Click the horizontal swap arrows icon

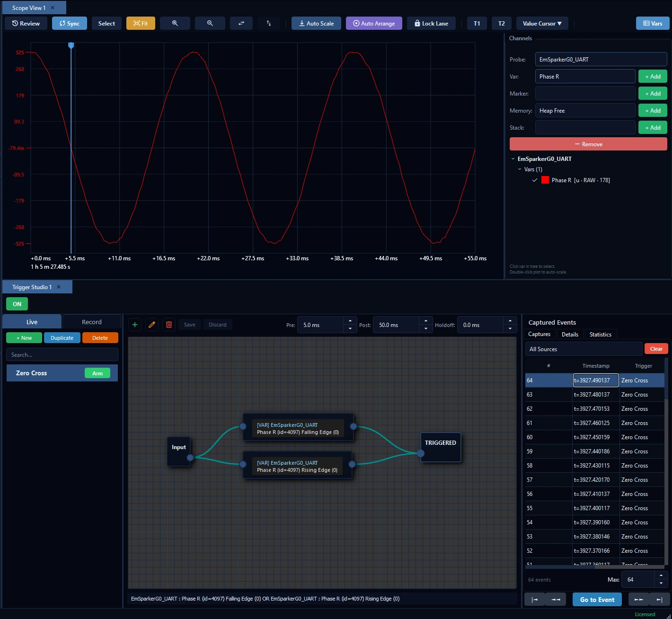241,23
